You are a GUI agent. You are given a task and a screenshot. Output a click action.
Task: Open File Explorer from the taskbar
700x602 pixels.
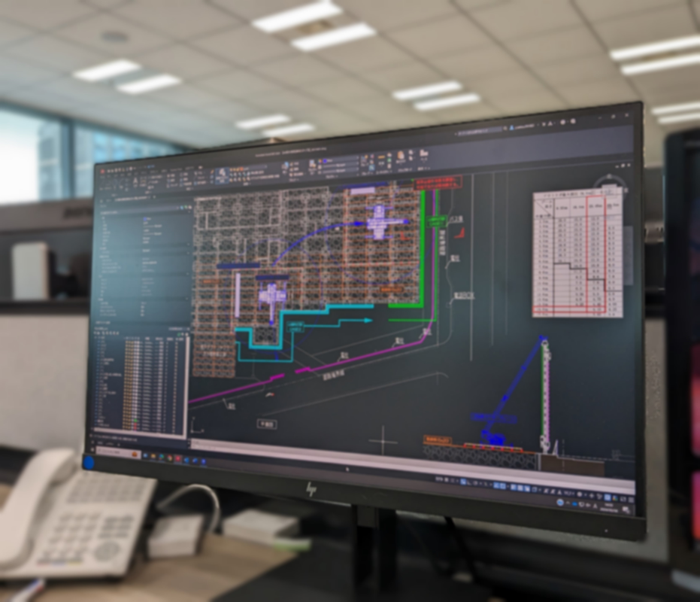click(x=153, y=456)
